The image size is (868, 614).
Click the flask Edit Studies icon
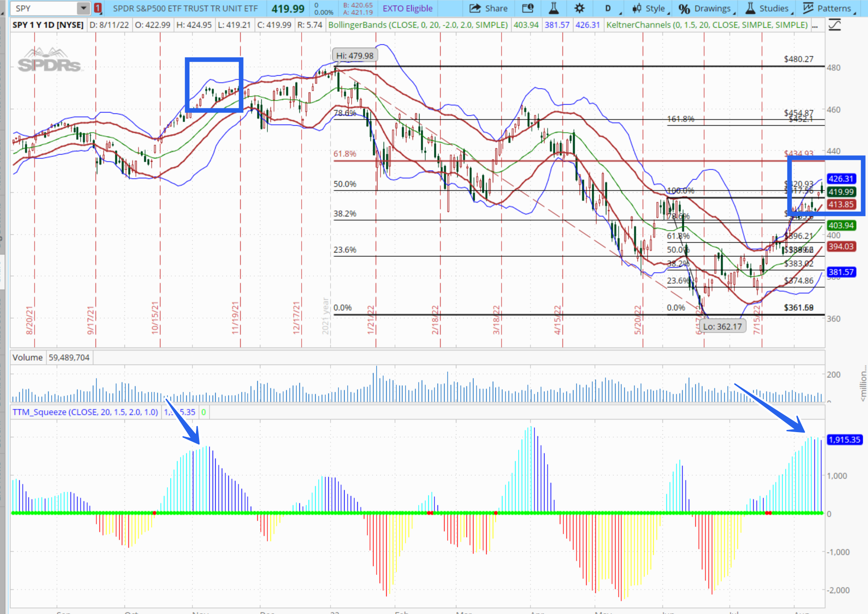point(554,8)
